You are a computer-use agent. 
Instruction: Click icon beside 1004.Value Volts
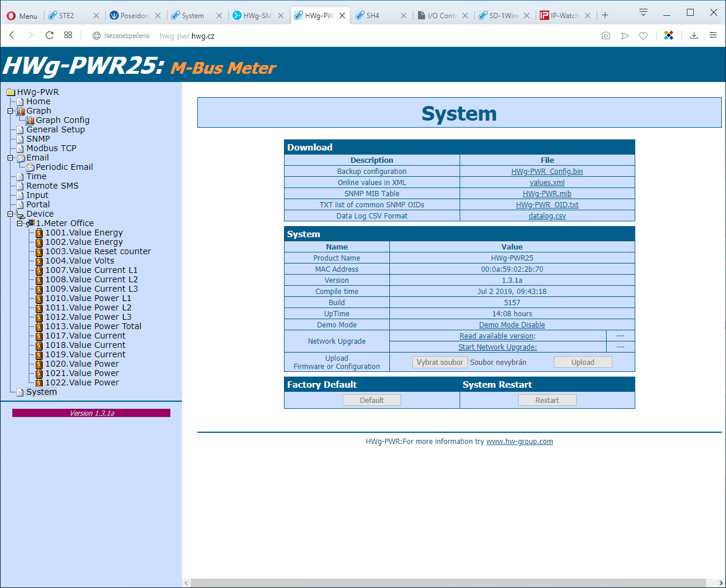39,261
